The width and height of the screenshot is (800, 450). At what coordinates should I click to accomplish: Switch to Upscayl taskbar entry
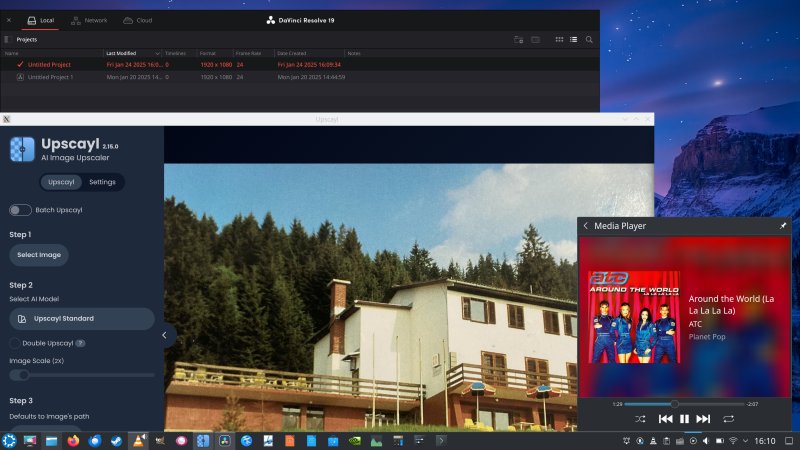pyautogui.click(x=203, y=441)
